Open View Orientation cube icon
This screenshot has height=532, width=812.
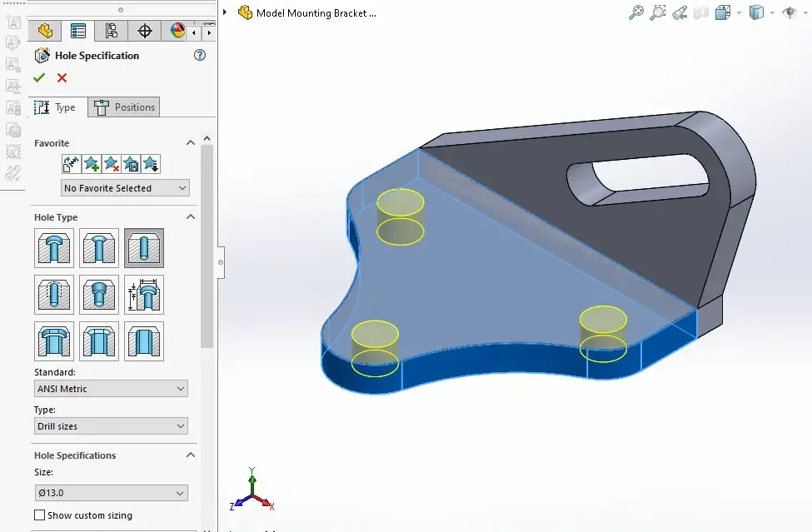(x=722, y=12)
